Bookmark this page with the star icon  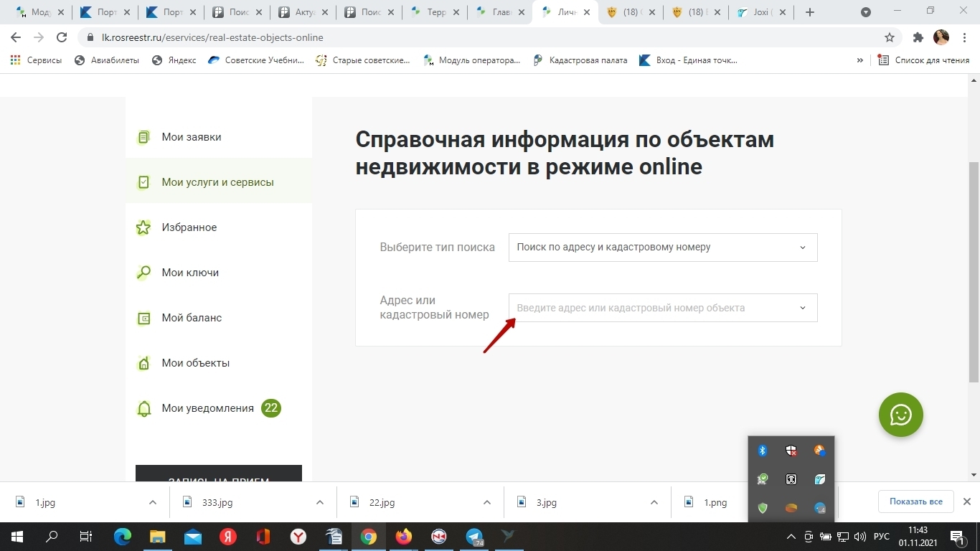click(890, 37)
